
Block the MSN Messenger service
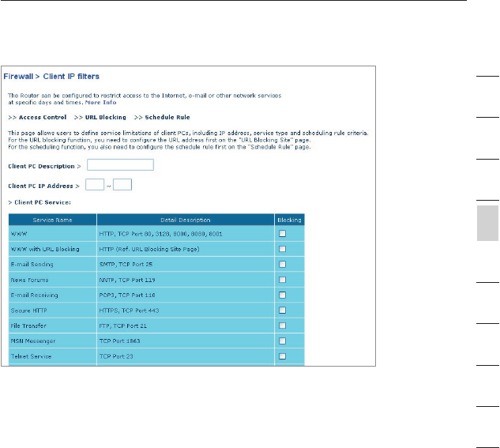pos(282,341)
